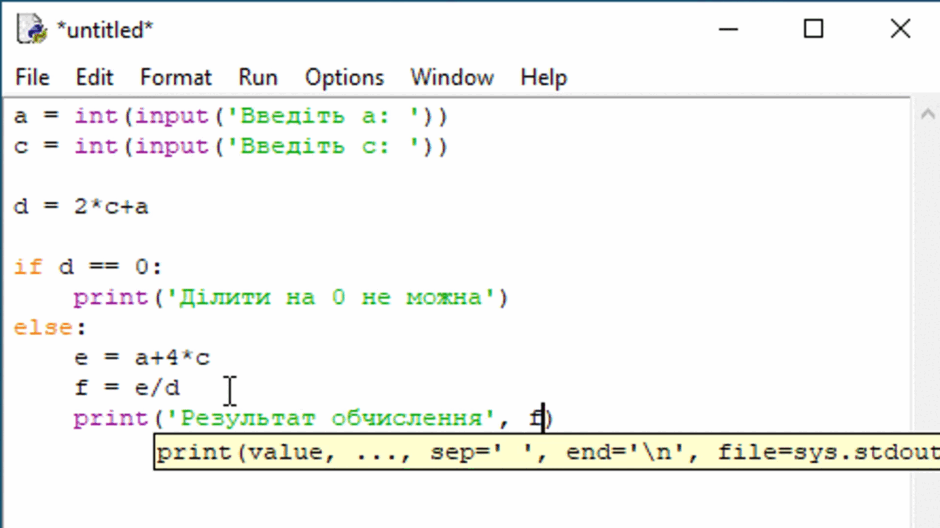
Task: Click the '*untitled*' window title text
Action: (105, 30)
